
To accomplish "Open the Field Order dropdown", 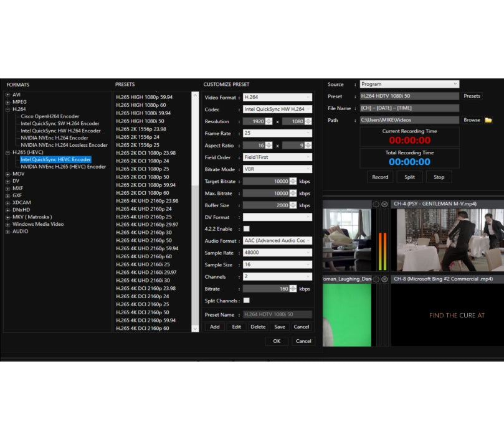I will coord(277,157).
